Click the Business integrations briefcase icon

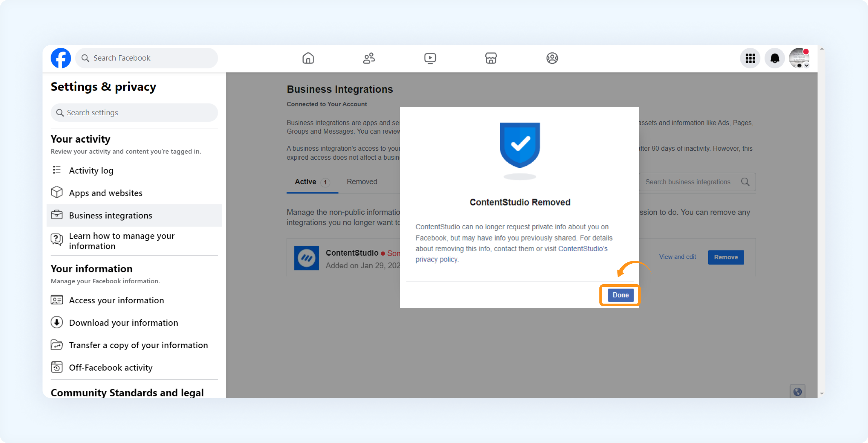pos(57,215)
